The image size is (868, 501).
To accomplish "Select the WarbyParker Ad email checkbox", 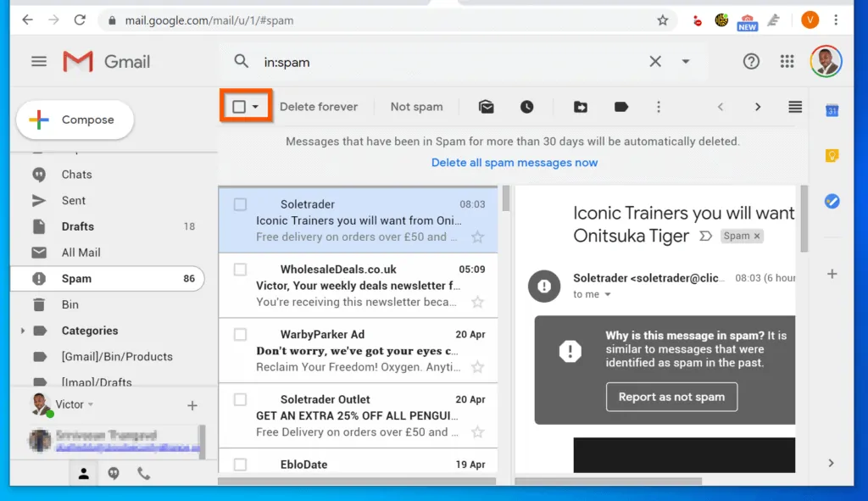I will (x=240, y=334).
